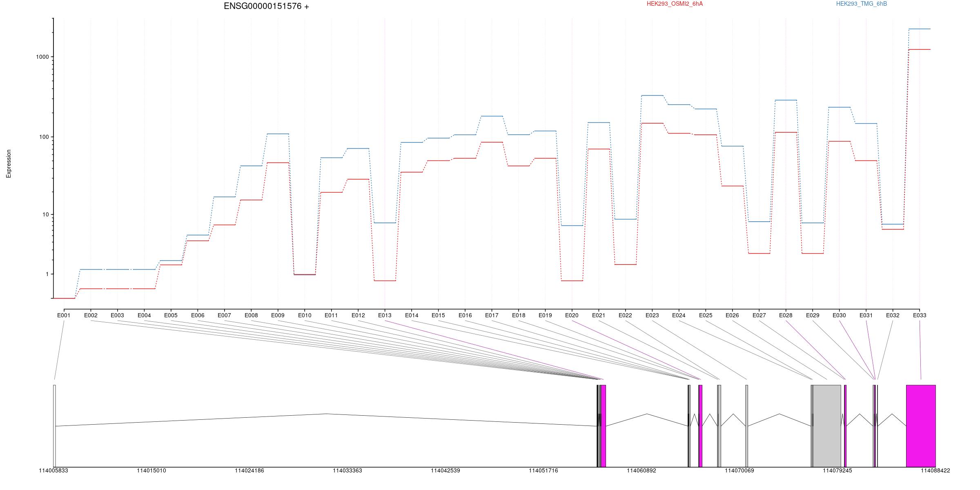Click exon label E033
This screenshot has width=980, height=490.
(920, 315)
